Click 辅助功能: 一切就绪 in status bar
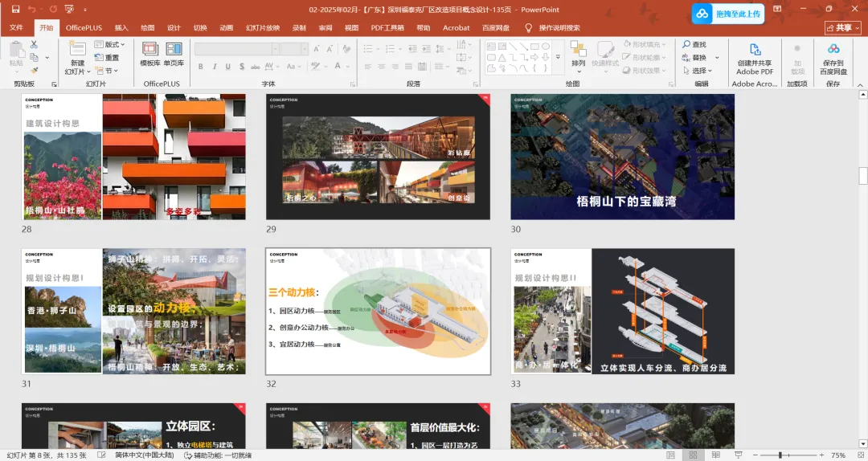868x461 pixels. pyautogui.click(x=218, y=455)
